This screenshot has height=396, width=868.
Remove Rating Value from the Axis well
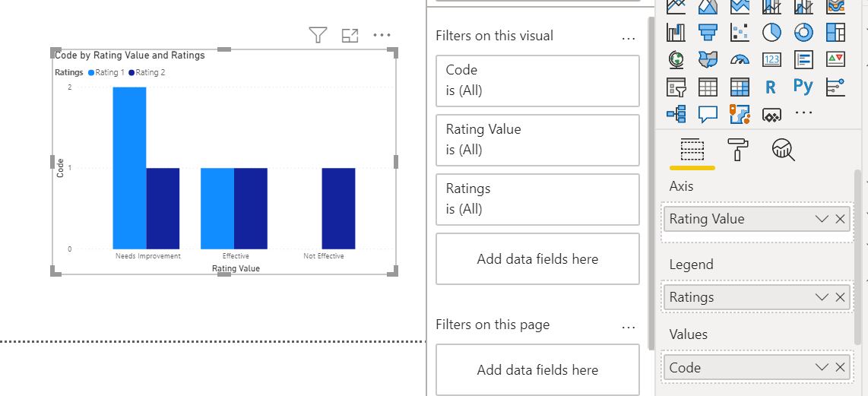click(841, 220)
